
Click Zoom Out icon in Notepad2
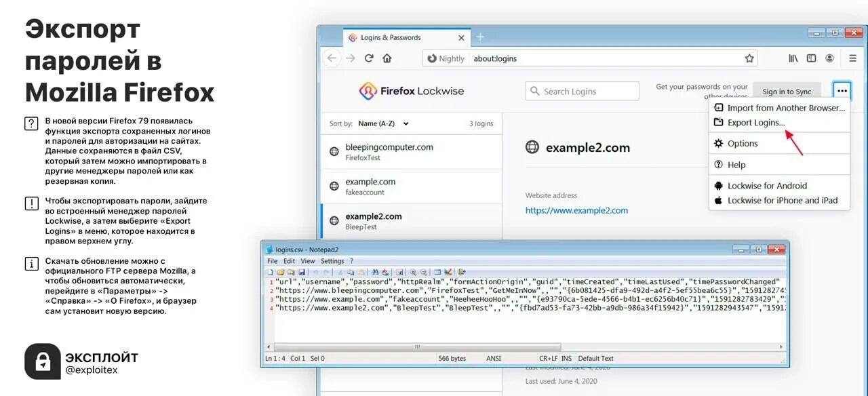click(424, 272)
